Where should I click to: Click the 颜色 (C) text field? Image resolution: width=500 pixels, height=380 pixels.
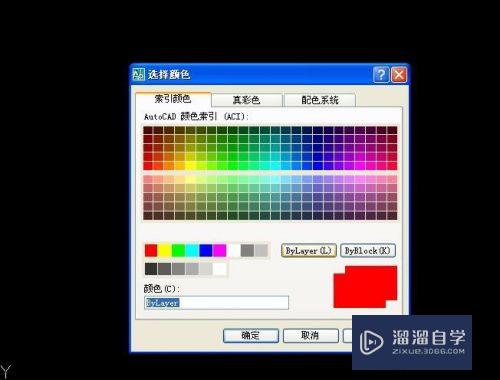(217, 303)
